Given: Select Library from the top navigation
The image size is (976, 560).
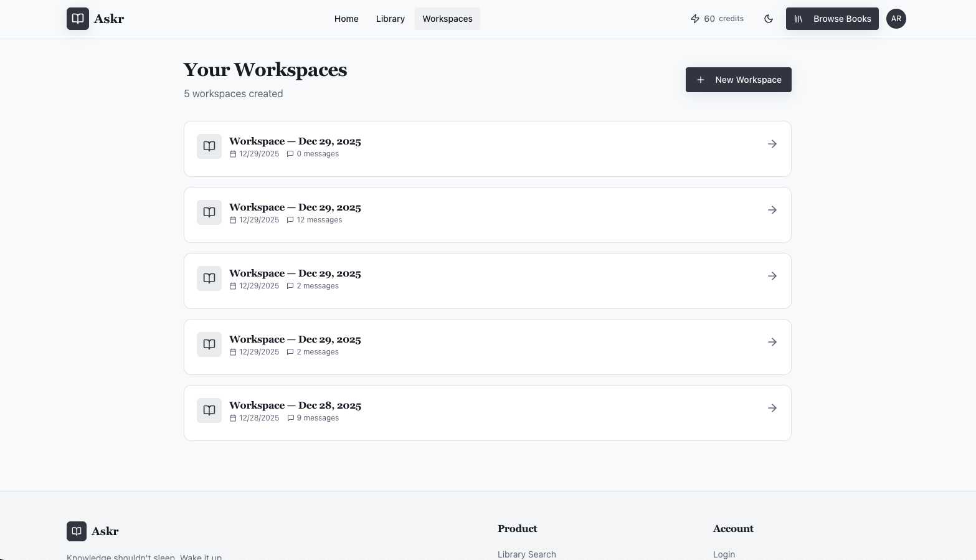Looking at the screenshot, I should (x=391, y=19).
